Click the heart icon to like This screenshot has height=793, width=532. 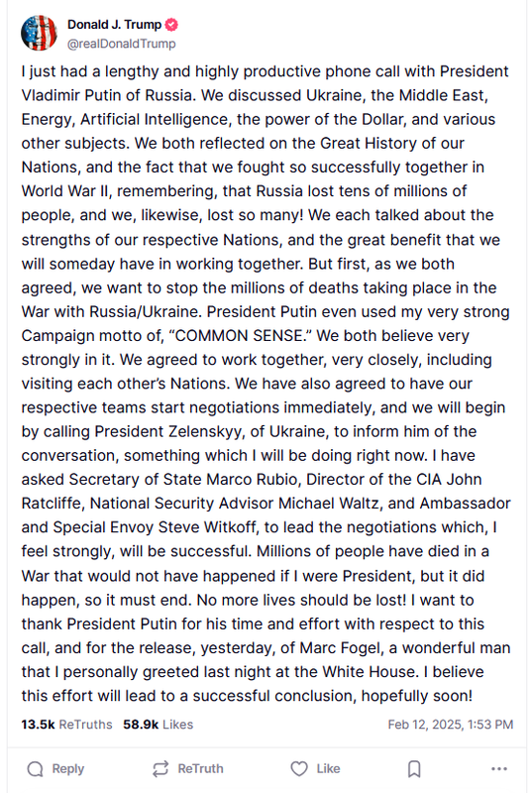(299, 769)
